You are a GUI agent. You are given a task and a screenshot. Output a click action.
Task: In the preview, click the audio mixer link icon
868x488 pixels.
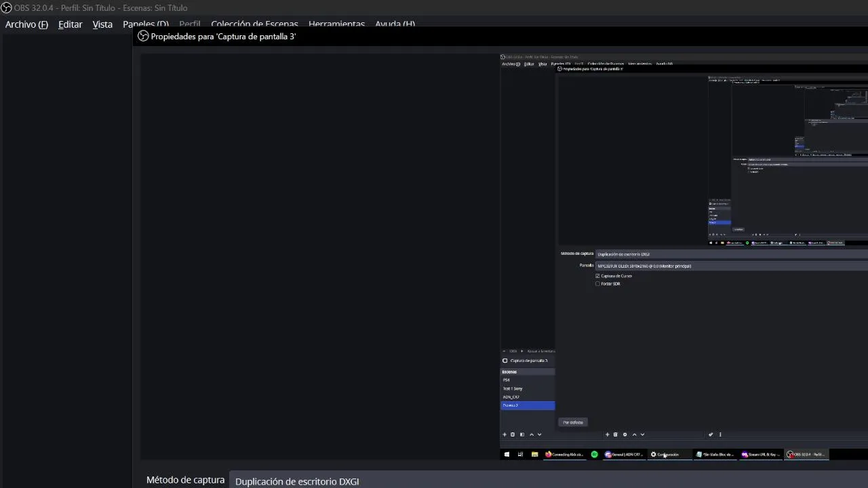pyautogui.click(x=711, y=434)
